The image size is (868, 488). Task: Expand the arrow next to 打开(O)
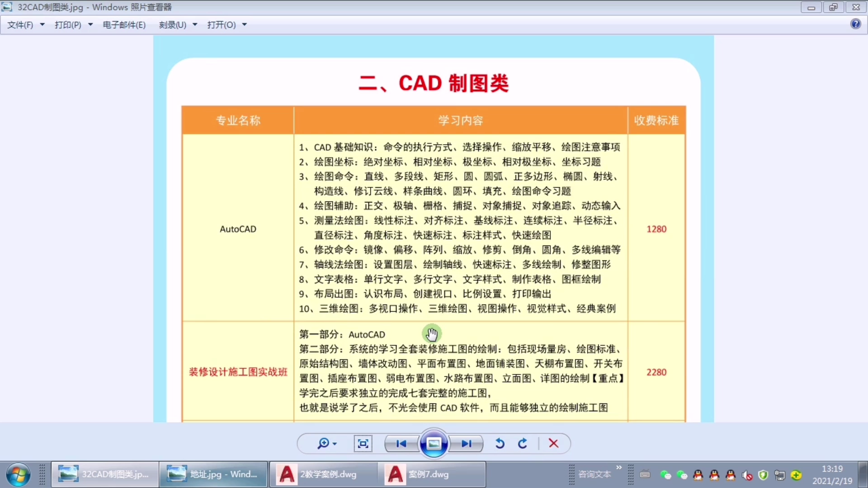[x=245, y=25]
